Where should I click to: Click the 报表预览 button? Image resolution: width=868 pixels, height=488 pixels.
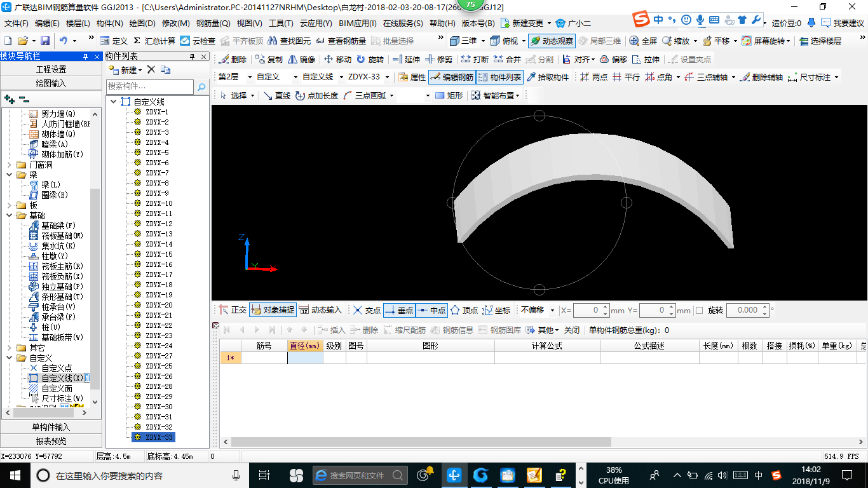coord(51,441)
